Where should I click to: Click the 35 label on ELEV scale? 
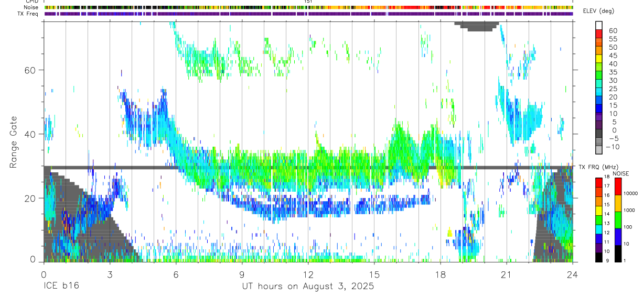(x=613, y=72)
